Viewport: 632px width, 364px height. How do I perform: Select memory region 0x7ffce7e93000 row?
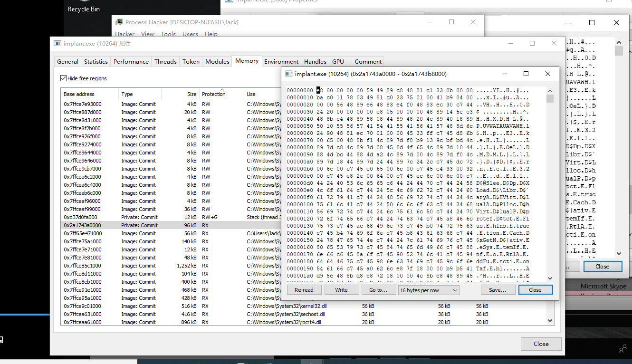[x=171, y=104]
